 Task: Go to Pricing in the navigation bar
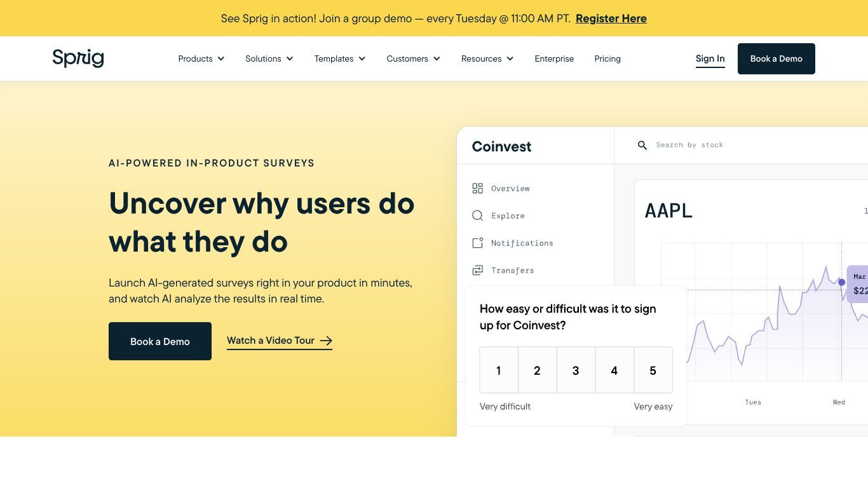click(x=607, y=58)
